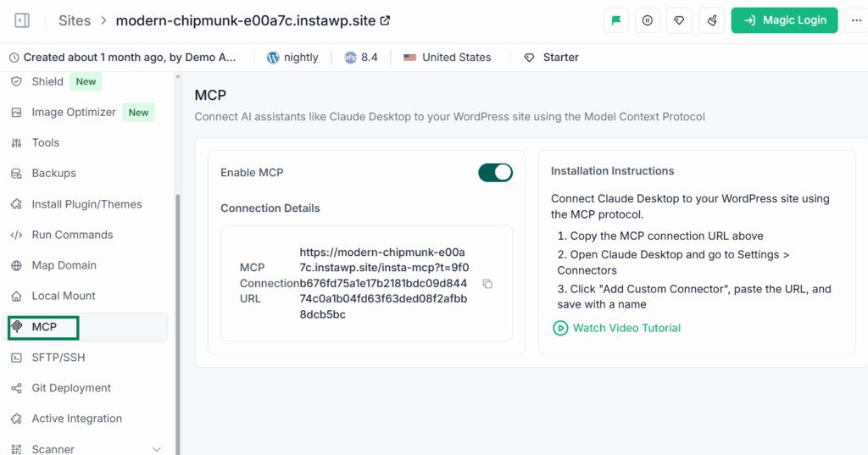The width and height of the screenshot is (868, 455).
Task: Click the WordPress logo next to nightly
Action: 273,58
